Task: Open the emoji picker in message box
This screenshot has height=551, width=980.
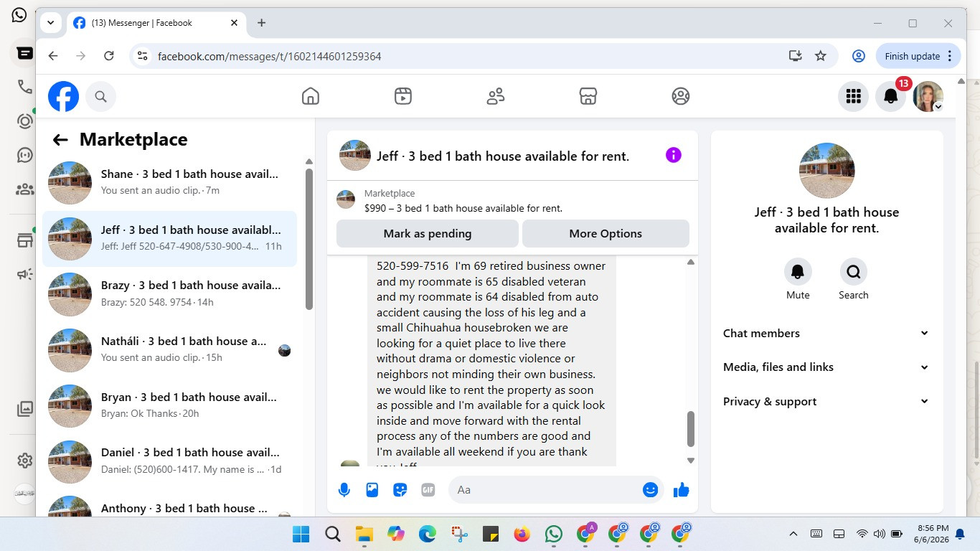Action: [x=651, y=490]
